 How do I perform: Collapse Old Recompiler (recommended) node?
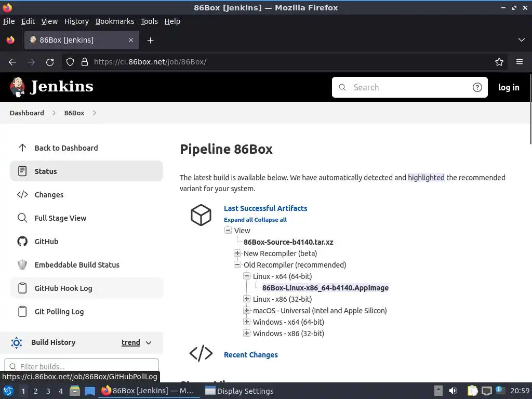(x=237, y=264)
